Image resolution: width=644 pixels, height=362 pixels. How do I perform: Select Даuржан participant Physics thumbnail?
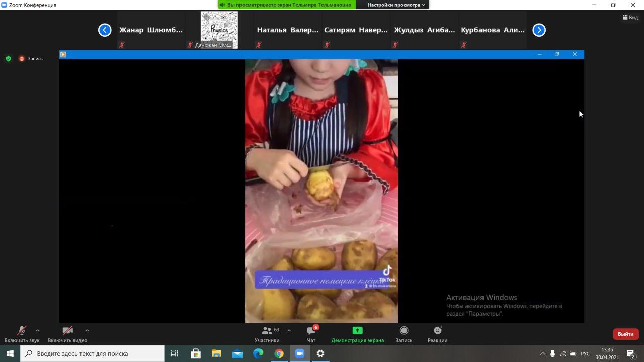[219, 30]
